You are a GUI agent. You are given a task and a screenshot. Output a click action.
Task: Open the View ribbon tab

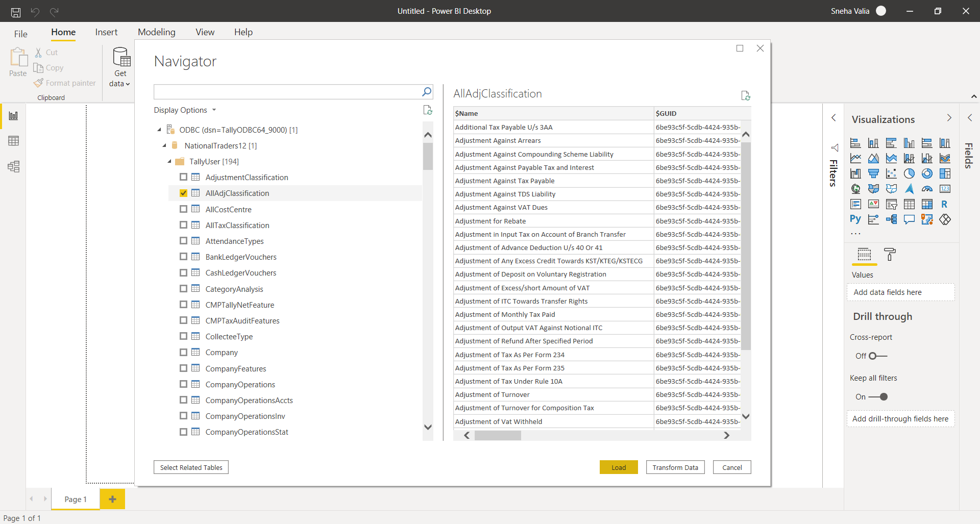[205, 32]
